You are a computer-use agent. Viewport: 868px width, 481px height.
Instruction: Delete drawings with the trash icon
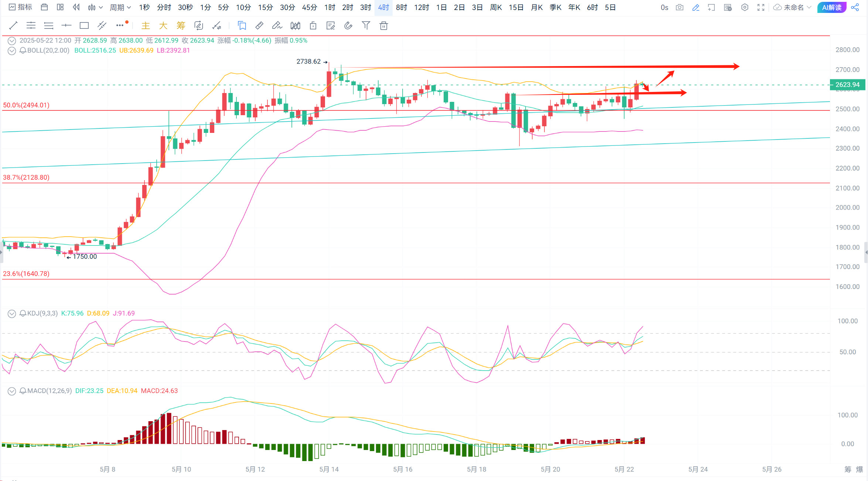click(x=384, y=25)
